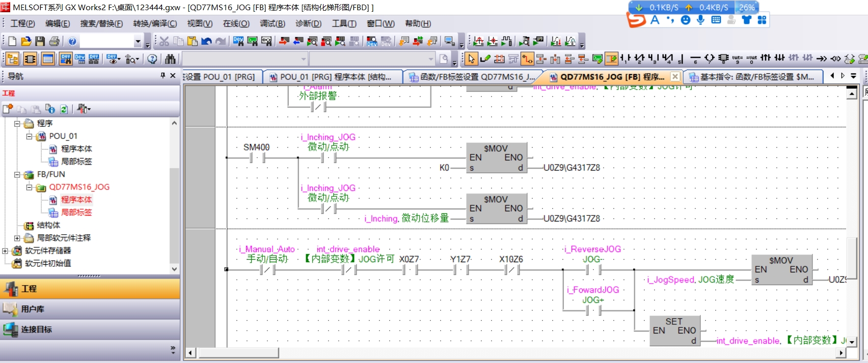
Task: Toggle the auto-connect lines mode button
Action: (x=527, y=59)
